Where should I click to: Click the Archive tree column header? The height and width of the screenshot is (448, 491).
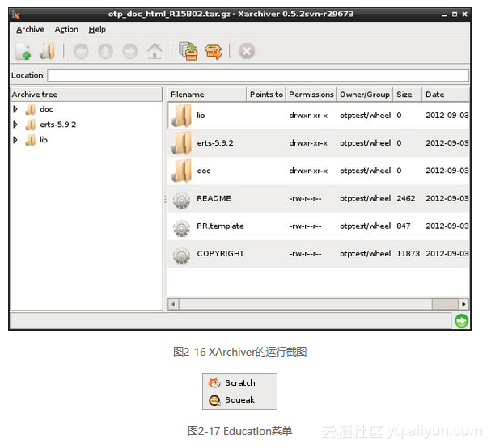point(86,95)
